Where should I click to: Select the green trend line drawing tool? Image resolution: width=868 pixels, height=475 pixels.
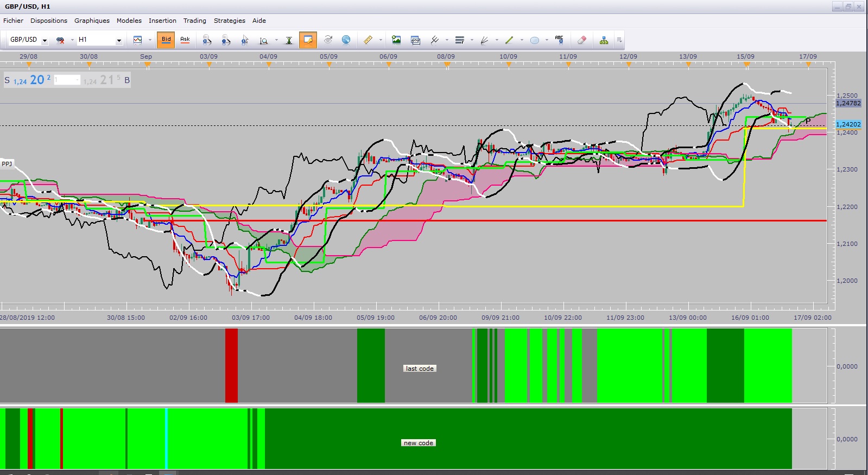coord(509,40)
